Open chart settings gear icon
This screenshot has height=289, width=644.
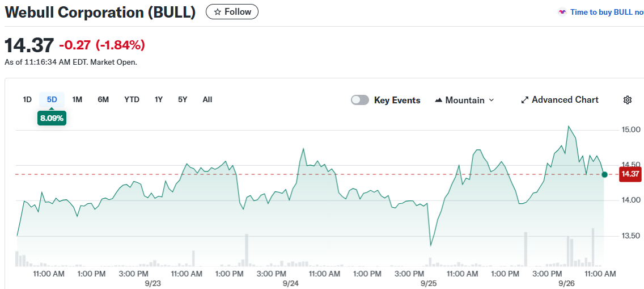(627, 100)
